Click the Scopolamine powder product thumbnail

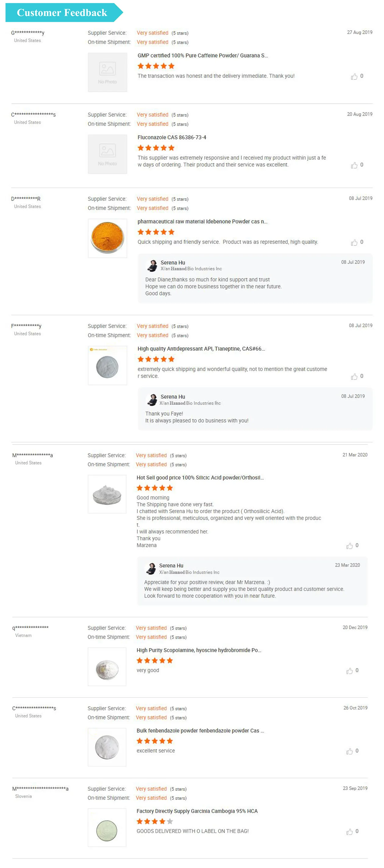(x=107, y=667)
